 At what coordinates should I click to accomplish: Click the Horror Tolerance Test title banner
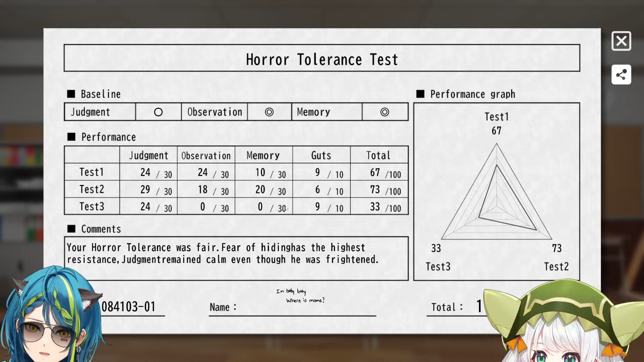[x=322, y=58]
